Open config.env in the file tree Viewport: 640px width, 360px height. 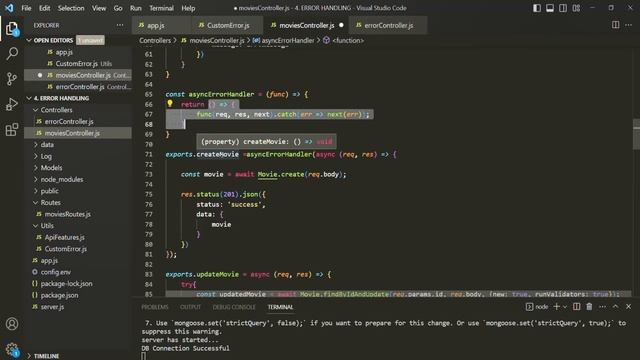[x=78, y=272]
